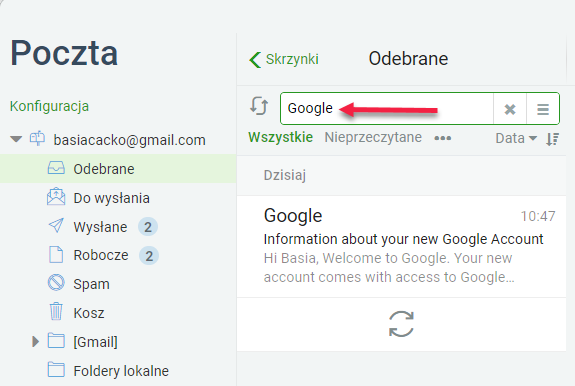The width and height of the screenshot is (575, 386).
Task: Switch to the Wszystkie filter tab
Action: (x=281, y=137)
